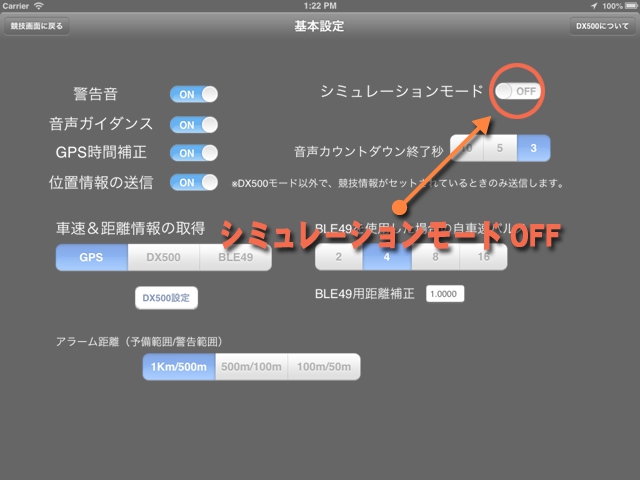Tap 競技画面に戻る back button
640x480 pixels.
pyautogui.click(x=38, y=27)
